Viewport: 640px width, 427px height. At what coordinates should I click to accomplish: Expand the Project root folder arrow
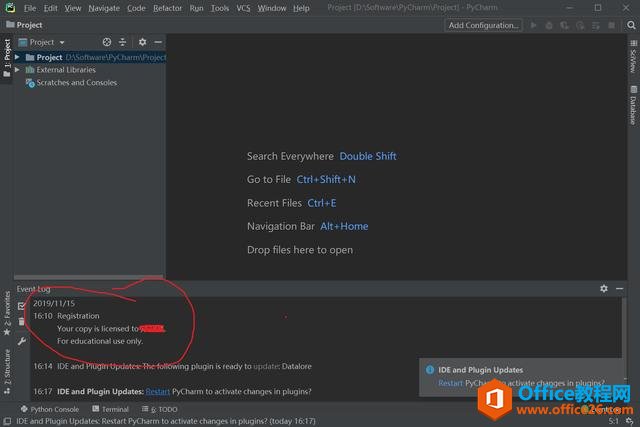(x=17, y=57)
